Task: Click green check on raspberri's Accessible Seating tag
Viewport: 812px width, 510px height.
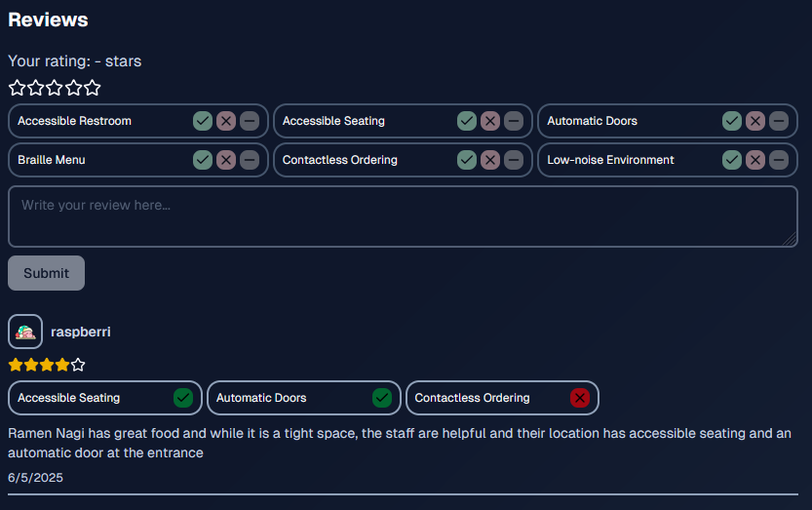Action: point(183,398)
